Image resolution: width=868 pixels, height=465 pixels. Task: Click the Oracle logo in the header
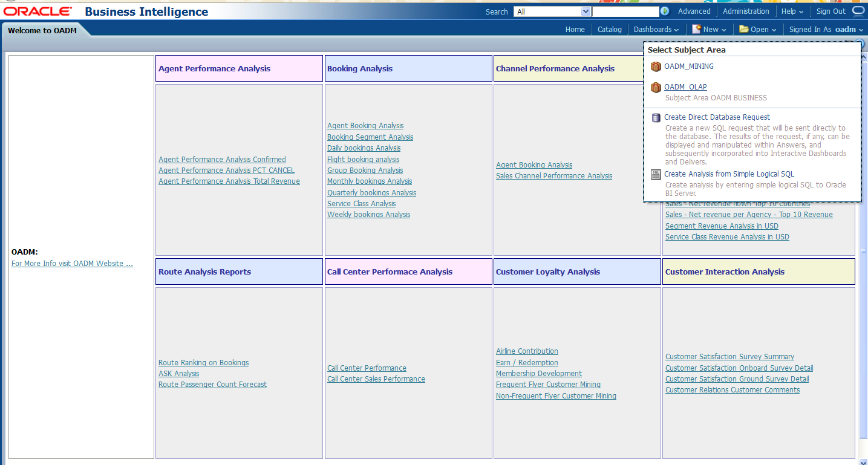point(38,11)
